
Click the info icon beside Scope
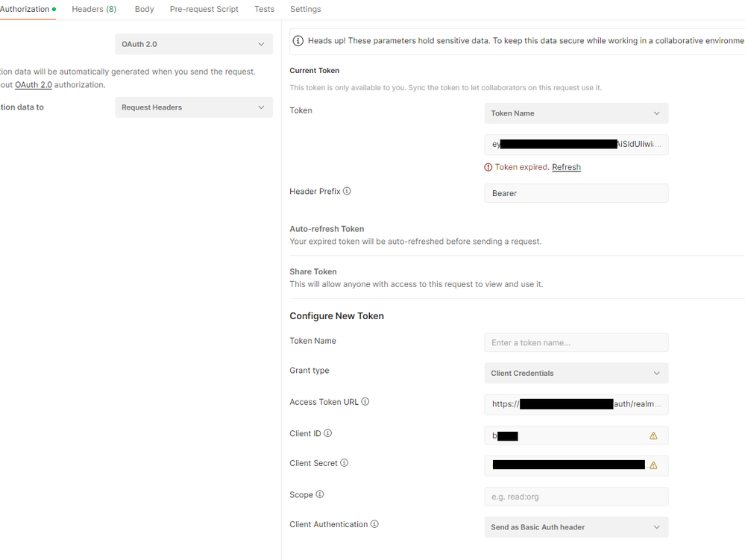(x=320, y=494)
